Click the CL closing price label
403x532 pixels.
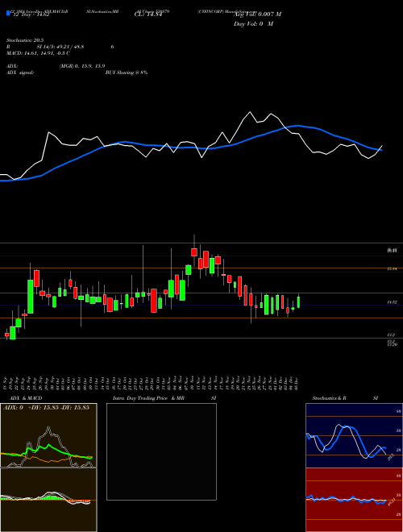(148, 15)
